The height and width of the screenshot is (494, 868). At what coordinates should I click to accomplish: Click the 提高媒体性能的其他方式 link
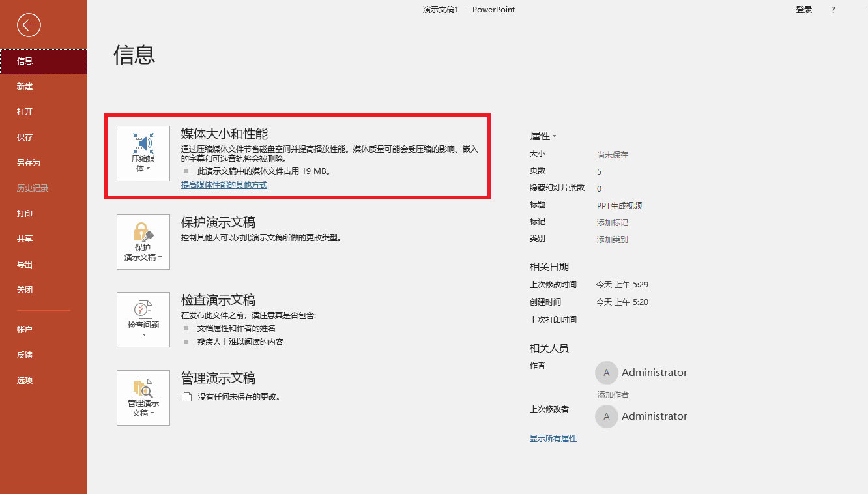pyautogui.click(x=224, y=185)
